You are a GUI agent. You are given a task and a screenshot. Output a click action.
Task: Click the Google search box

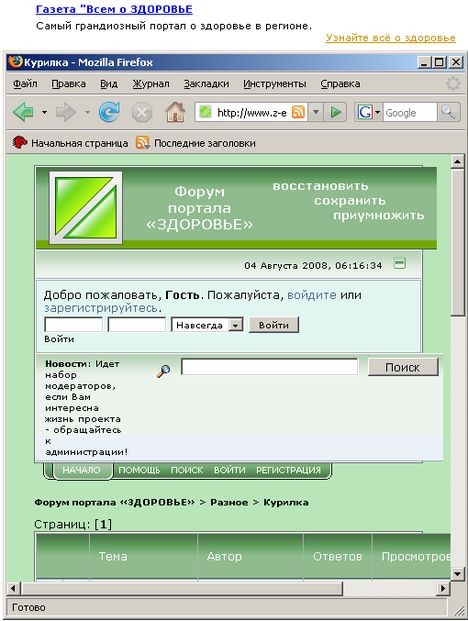[x=410, y=113]
